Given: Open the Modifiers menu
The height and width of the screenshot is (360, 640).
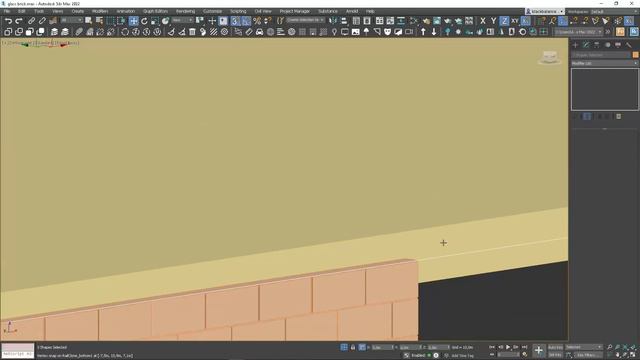Looking at the screenshot, I should (x=100, y=11).
